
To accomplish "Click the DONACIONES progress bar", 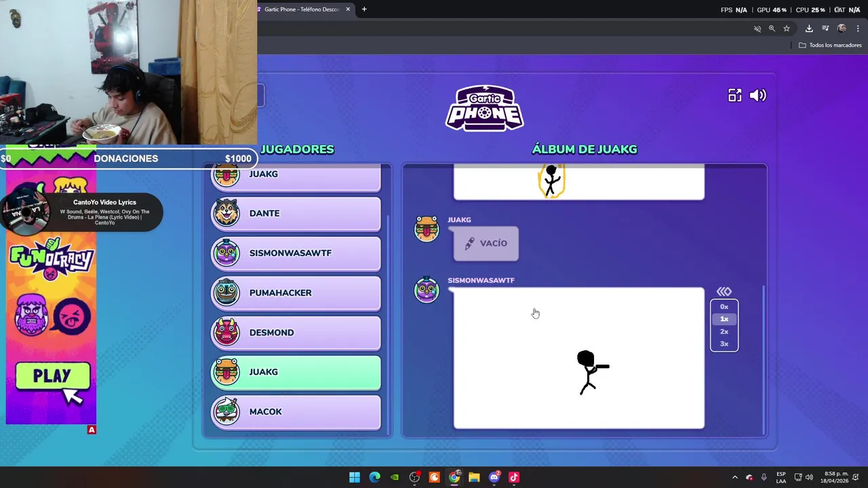I will click(128, 158).
